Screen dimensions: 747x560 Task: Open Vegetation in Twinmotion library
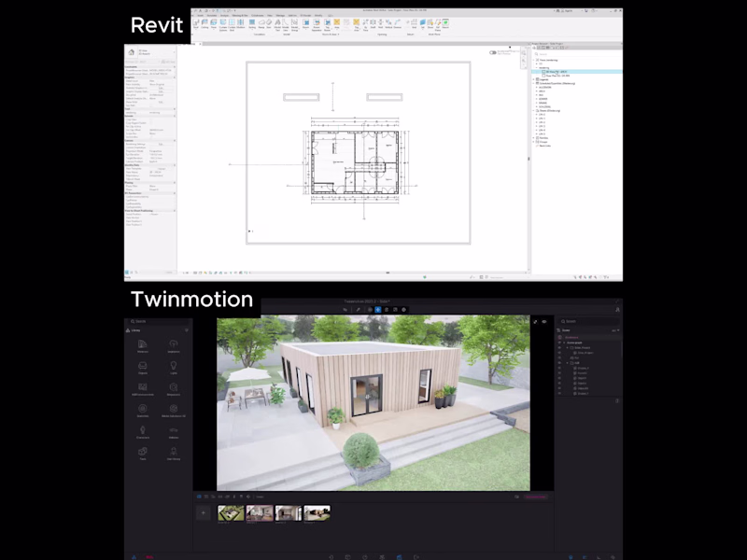(174, 346)
